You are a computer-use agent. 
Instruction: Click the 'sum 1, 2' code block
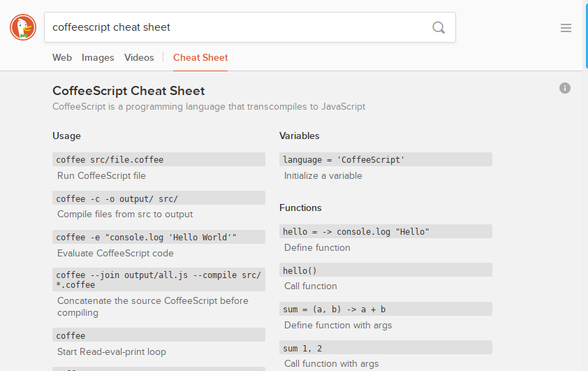(x=385, y=348)
